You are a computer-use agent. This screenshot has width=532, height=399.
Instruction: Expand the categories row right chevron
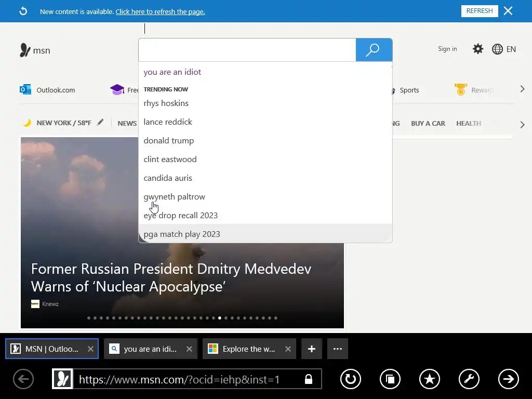[x=522, y=125]
